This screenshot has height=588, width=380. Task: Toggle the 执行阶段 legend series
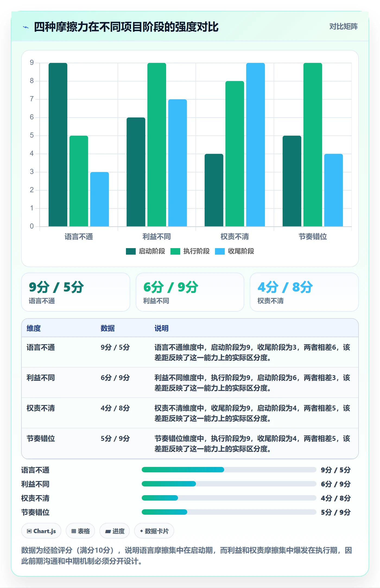pos(190,251)
